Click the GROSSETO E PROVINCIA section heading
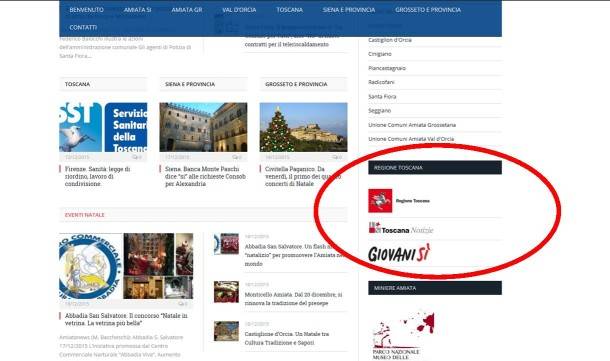 pos(296,84)
